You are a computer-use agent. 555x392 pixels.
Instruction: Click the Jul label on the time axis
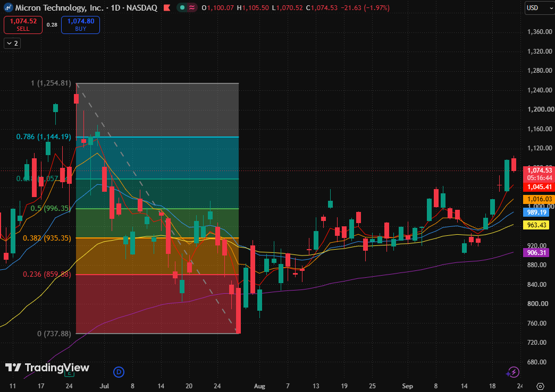104,386
